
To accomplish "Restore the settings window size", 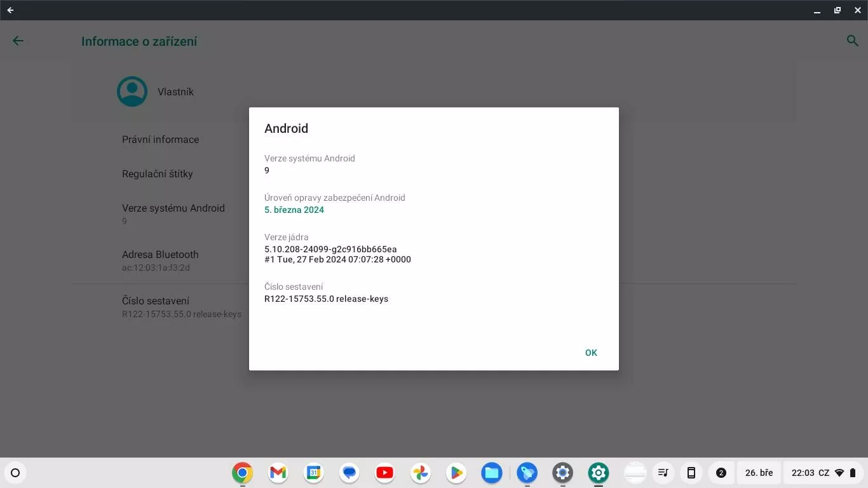I will pos(837,10).
